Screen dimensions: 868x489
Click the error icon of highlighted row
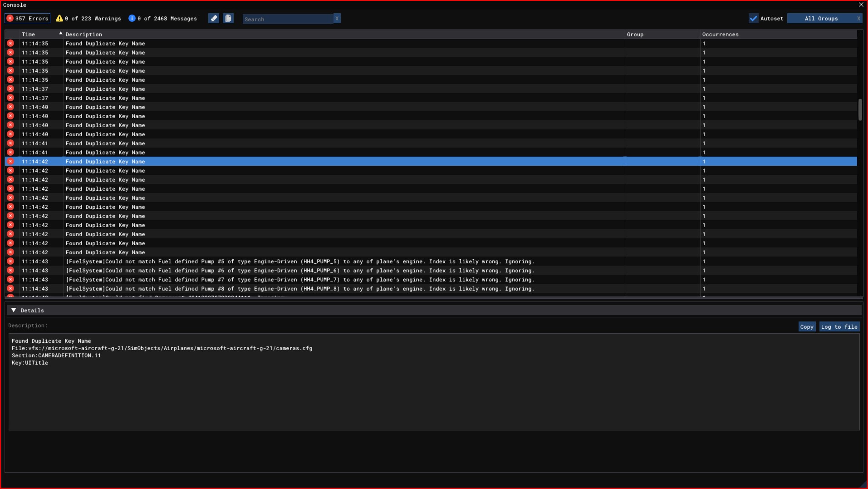10,162
